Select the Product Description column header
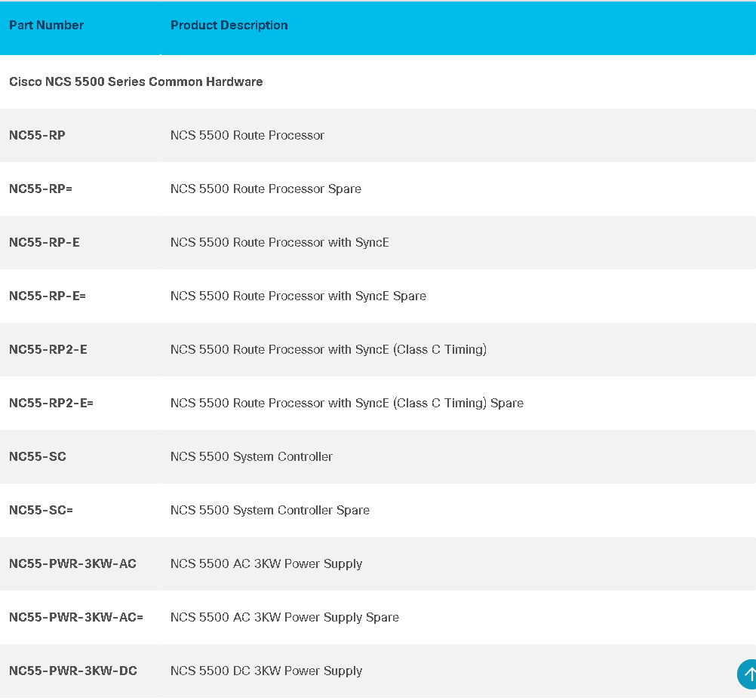This screenshot has height=700, width=756. 229,25
